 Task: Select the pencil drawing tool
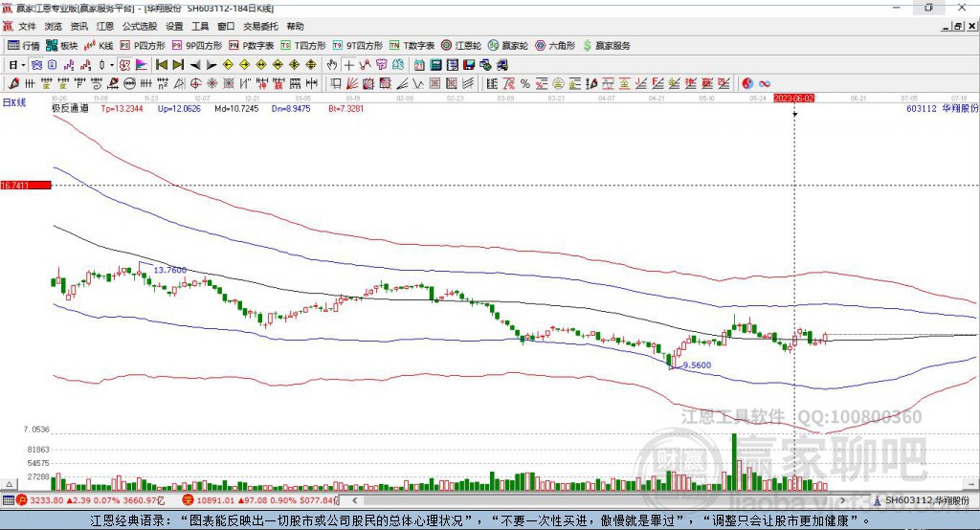click(13, 83)
